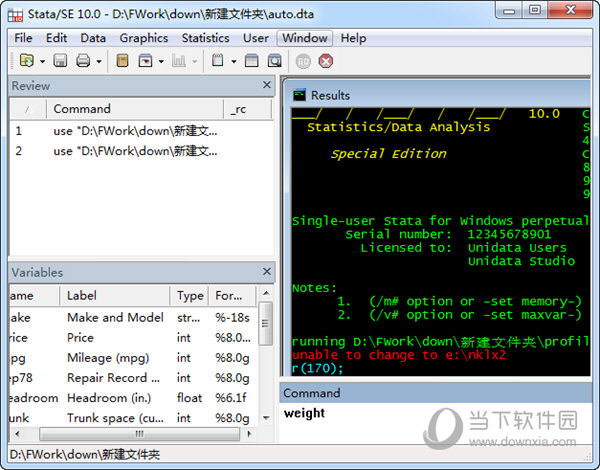Click the float type of headroom

pos(189,398)
